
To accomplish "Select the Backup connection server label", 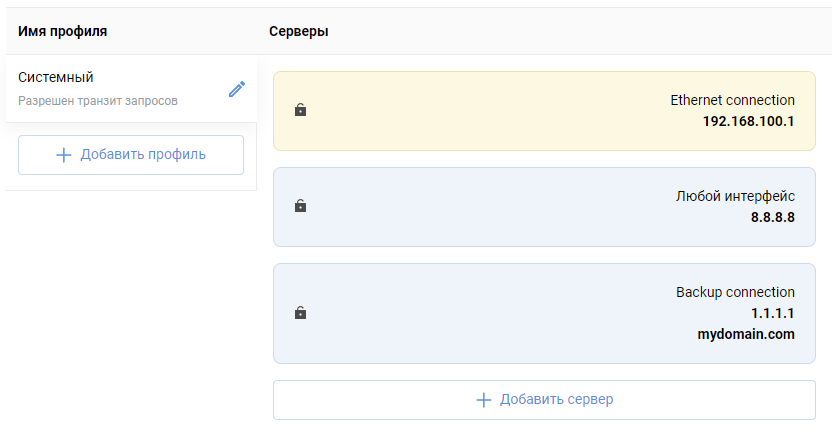I will click(735, 292).
